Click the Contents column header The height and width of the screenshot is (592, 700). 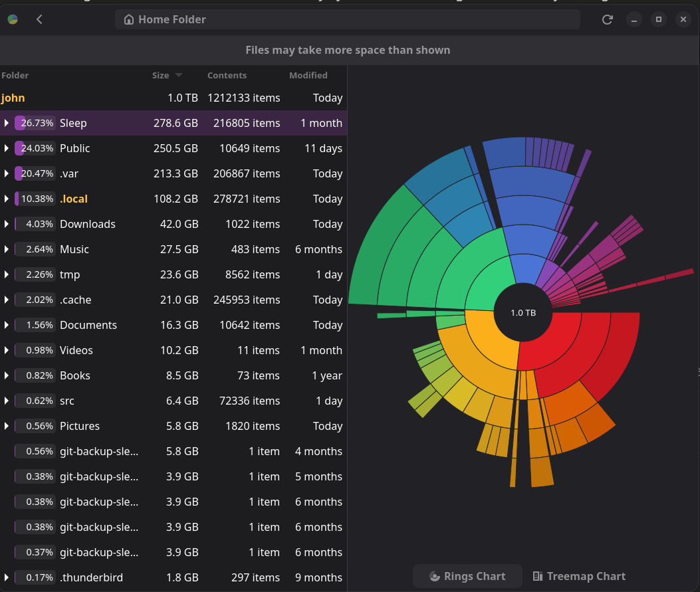(x=227, y=75)
